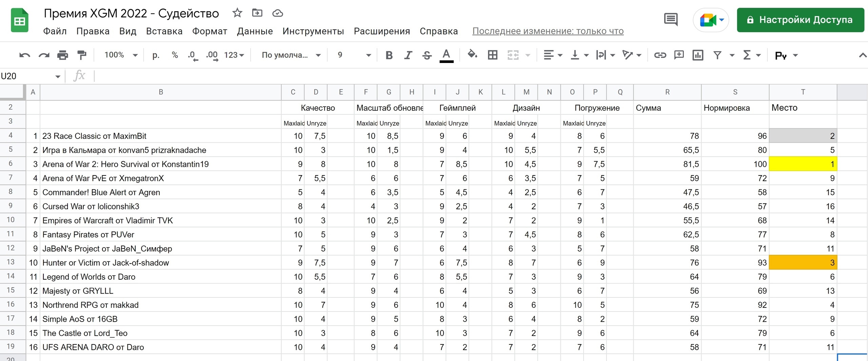
Task: Open the font size 9 dropdown
Action: coord(354,55)
